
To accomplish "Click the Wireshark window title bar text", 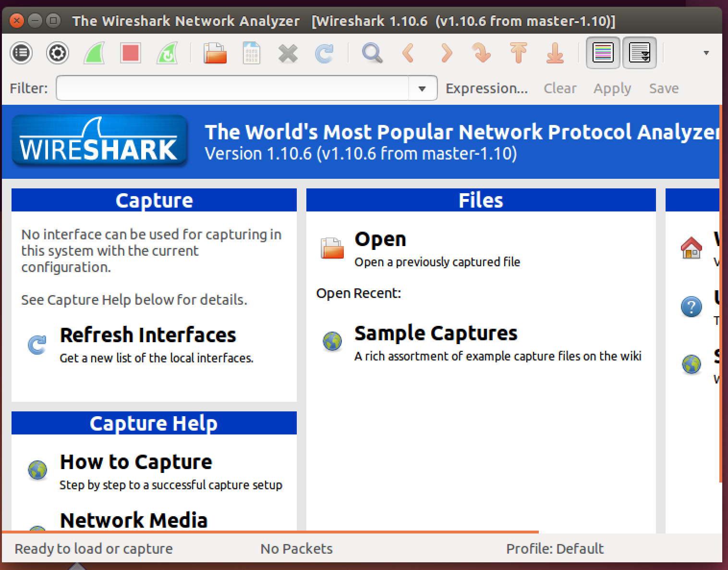I will pos(344,21).
